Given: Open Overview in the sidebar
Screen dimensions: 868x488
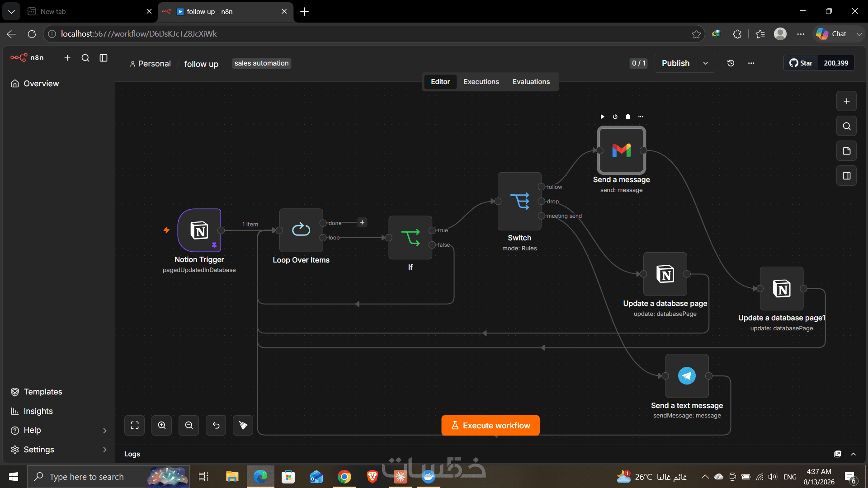Looking at the screenshot, I should coord(58,84).
